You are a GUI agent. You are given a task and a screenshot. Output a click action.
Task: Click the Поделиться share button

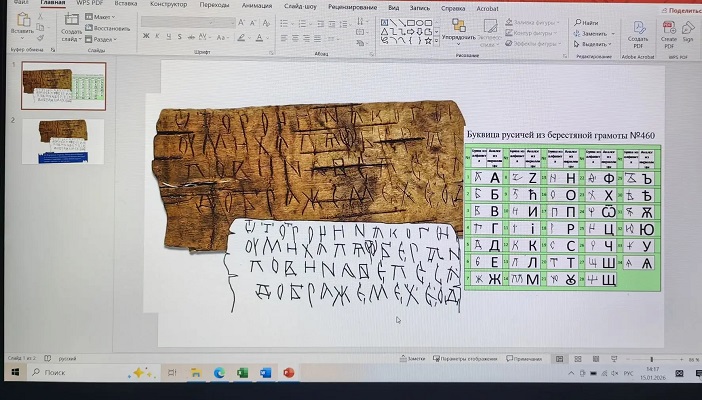coord(682,9)
